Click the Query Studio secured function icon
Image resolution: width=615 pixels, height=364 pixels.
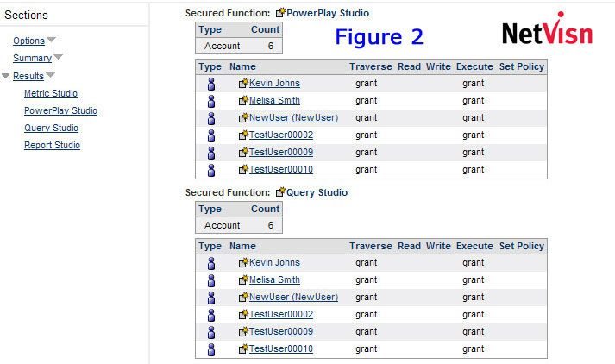tap(280, 192)
